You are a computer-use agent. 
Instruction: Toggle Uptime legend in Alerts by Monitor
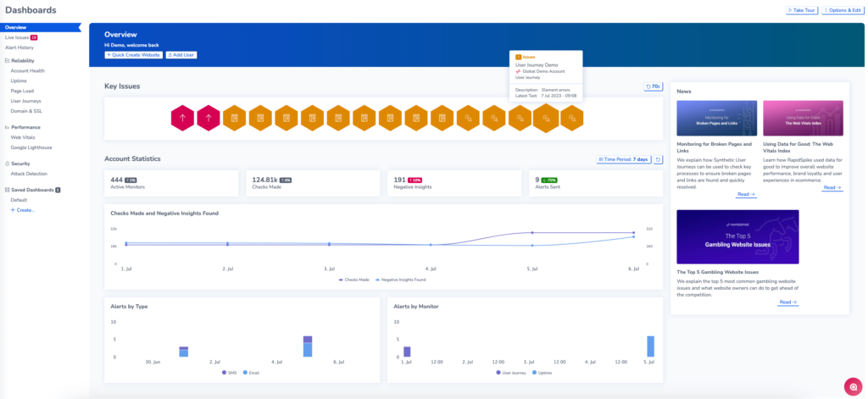(542, 373)
